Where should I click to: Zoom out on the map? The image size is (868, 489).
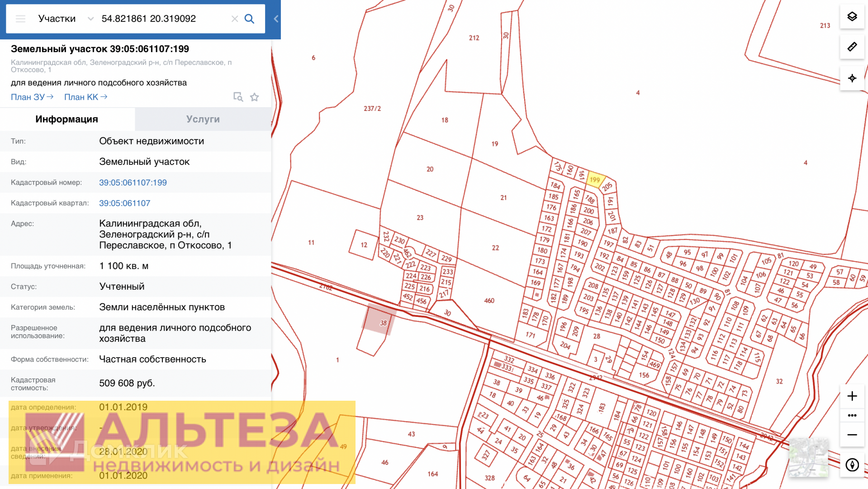(x=852, y=435)
